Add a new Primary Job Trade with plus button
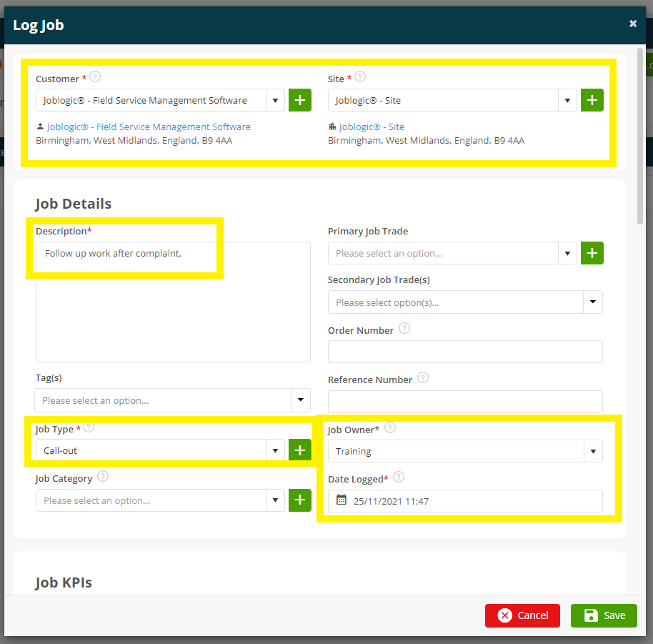653x644 pixels. pyautogui.click(x=592, y=253)
